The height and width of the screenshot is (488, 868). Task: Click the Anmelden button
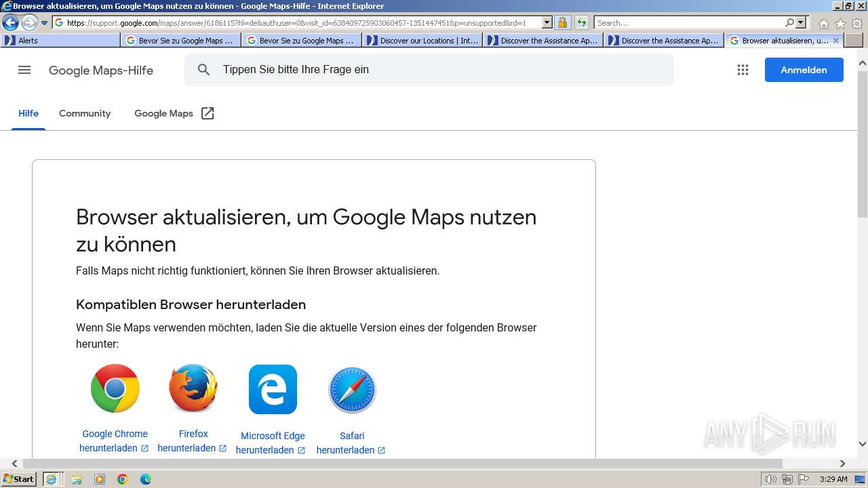[x=804, y=70]
